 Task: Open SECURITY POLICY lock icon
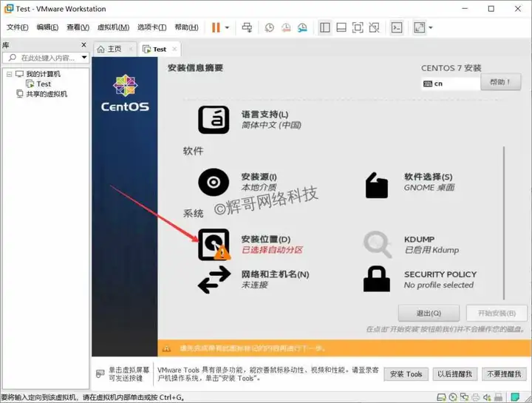[x=377, y=279]
